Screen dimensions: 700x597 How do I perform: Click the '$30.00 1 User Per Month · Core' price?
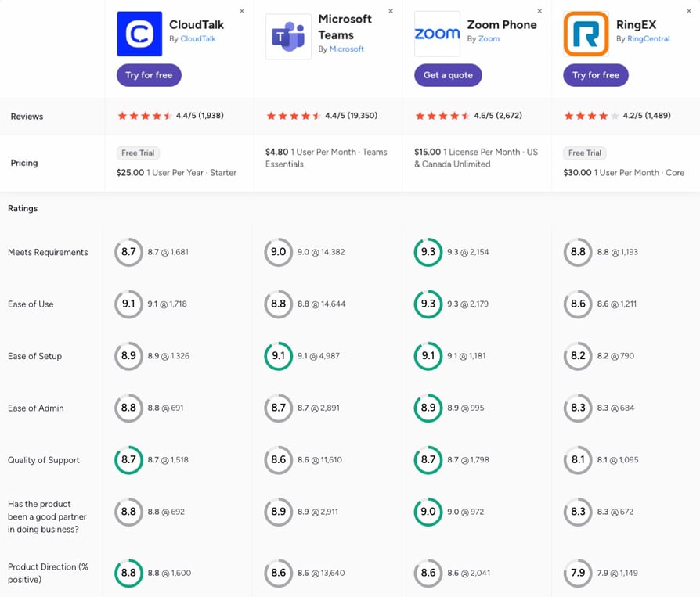(624, 173)
